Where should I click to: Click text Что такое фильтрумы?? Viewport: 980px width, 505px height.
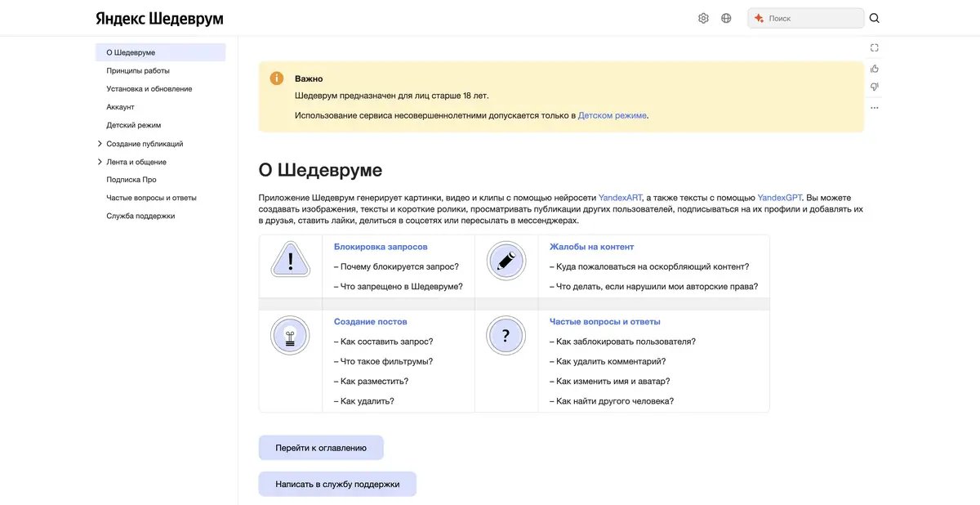(x=386, y=361)
